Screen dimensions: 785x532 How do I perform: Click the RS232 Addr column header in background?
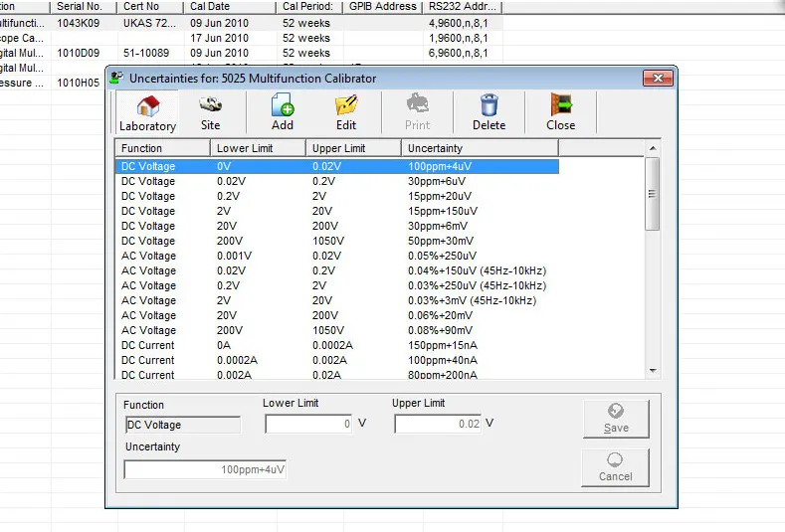point(463,7)
